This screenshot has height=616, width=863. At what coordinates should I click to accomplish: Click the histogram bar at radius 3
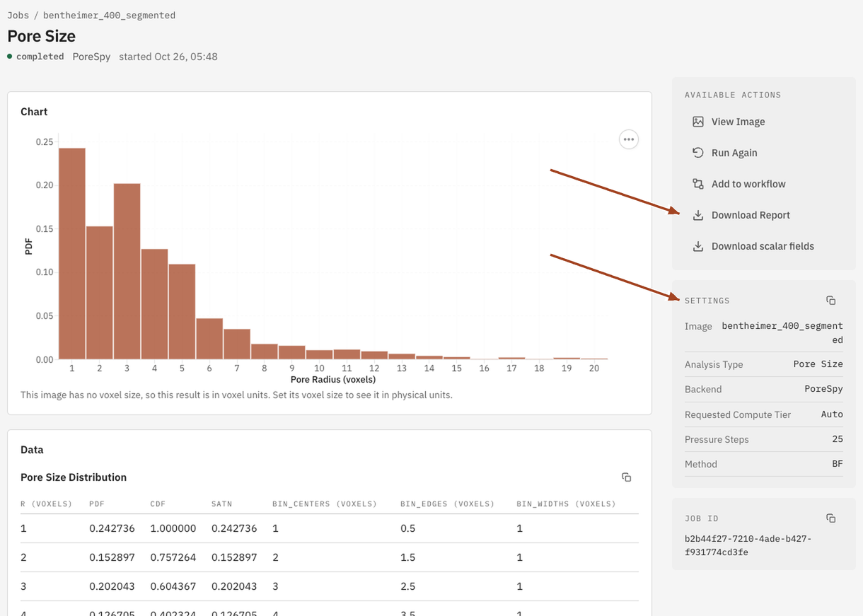pyautogui.click(x=127, y=272)
